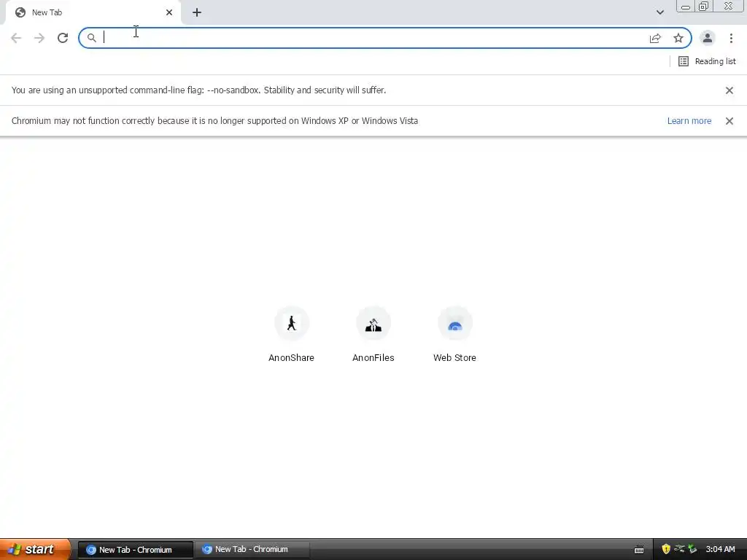Screen dimensions: 747x560
Task: Open the Chromium three-dot menu
Action: coord(731,38)
